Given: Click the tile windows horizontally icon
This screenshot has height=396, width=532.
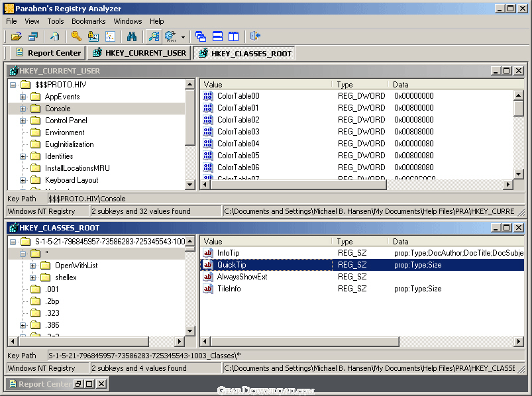Looking at the screenshot, I should coord(217,36).
